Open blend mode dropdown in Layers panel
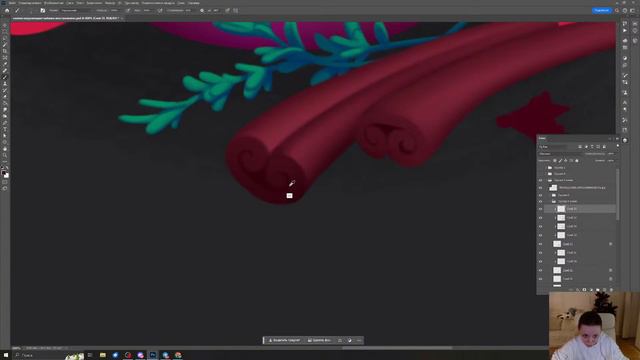This screenshot has width=640, height=360. tap(559, 154)
